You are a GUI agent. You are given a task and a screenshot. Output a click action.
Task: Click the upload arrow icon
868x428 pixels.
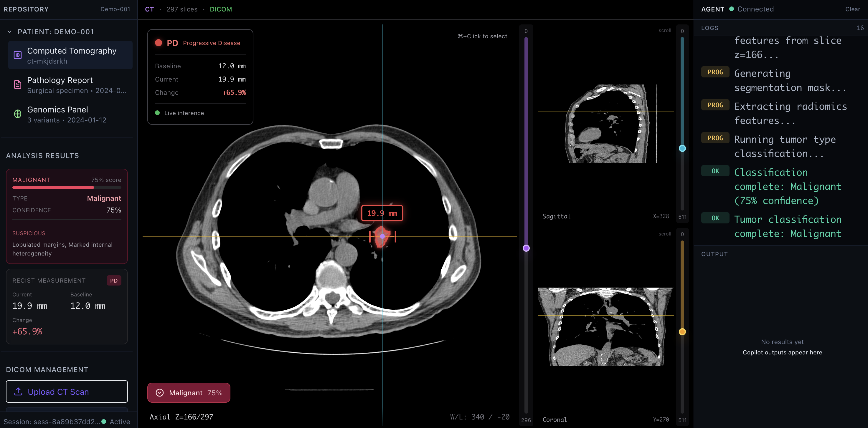pyautogui.click(x=18, y=391)
